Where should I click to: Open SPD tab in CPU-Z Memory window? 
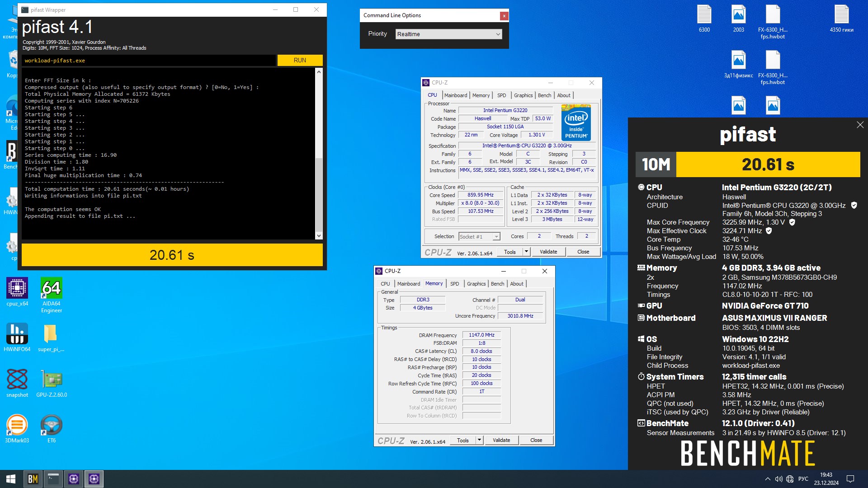(x=455, y=284)
